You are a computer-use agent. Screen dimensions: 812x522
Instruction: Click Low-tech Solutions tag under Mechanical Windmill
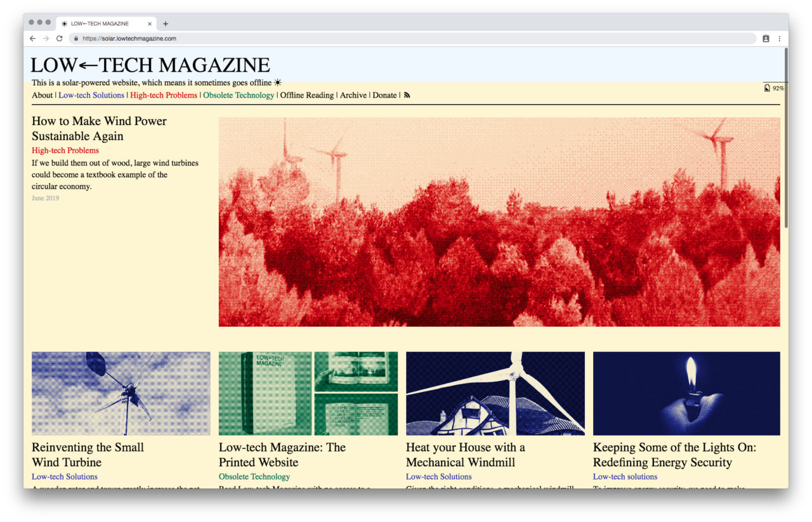(439, 476)
